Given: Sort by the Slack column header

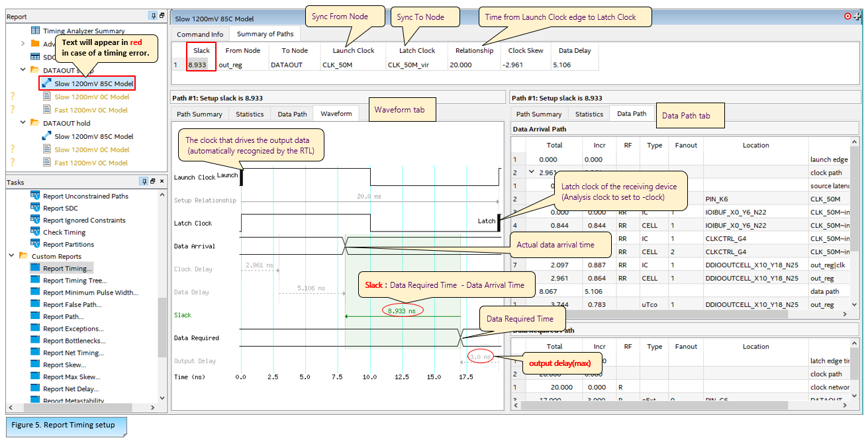Looking at the screenshot, I should (x=201, y=50).
